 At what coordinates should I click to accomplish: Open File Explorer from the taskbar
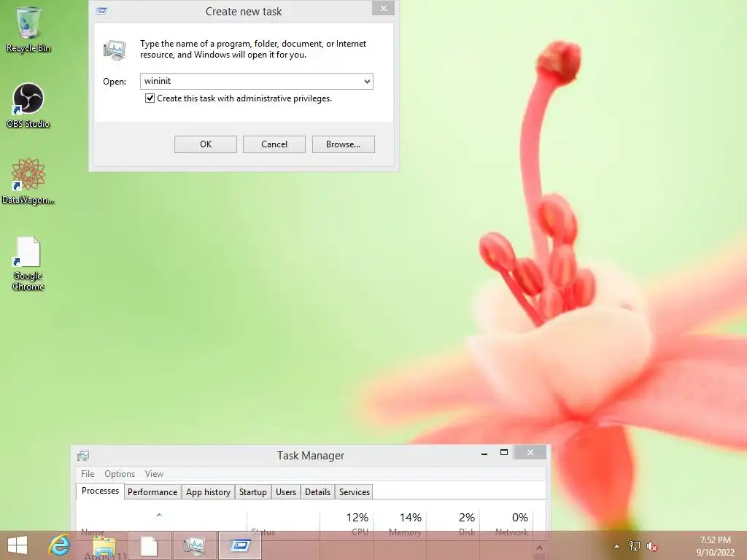[104, 545]
